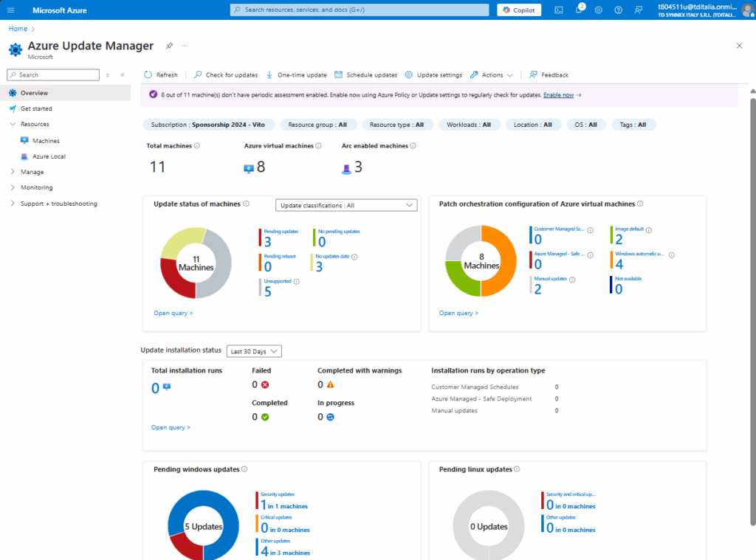756x560 pixels.
Task: Open query under Update status chart
Action: [x=173, y=314]
